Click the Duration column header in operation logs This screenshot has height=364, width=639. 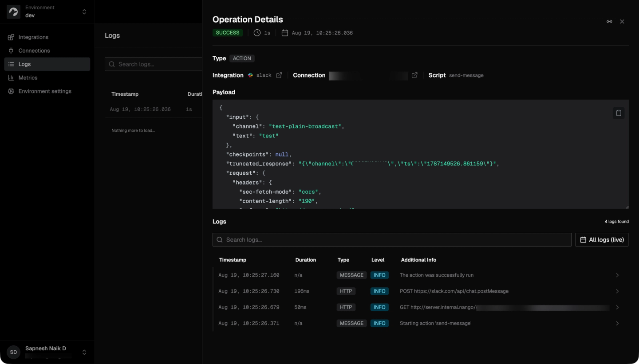(x=306, y=260)
